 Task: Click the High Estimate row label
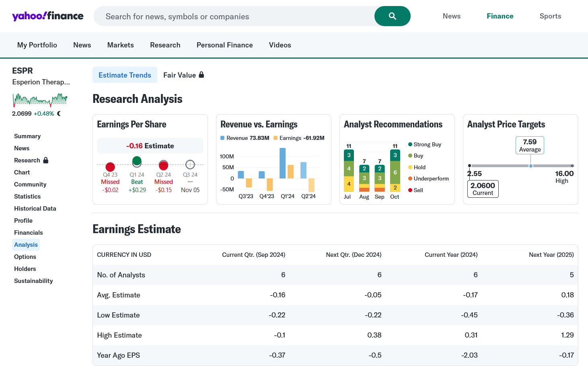[119, 335]
